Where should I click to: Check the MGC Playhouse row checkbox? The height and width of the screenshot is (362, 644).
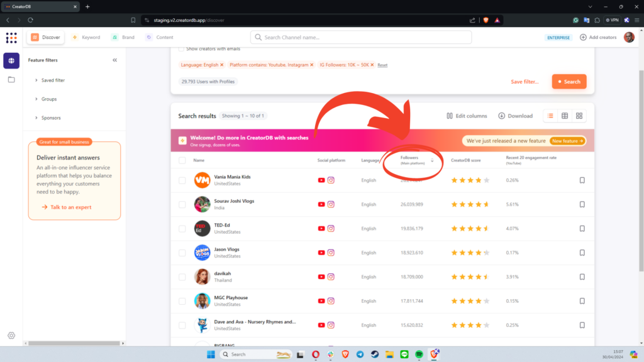click(x=182, y=301)
